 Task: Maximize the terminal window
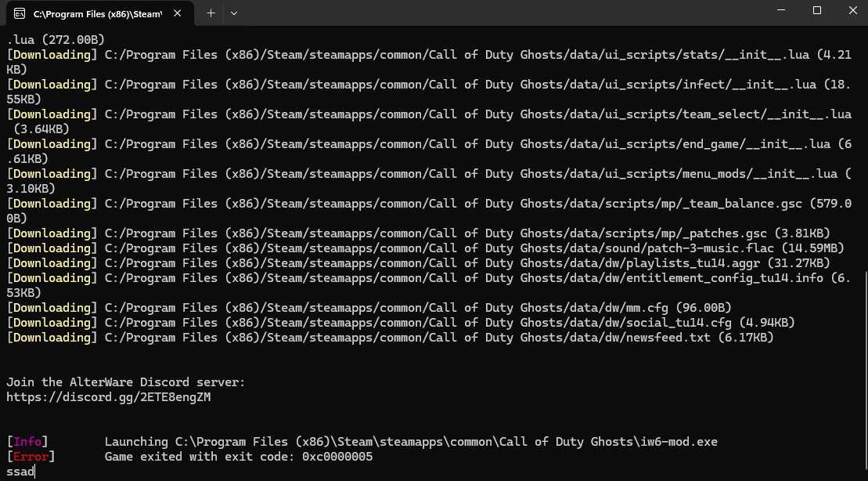coord(816,11)
